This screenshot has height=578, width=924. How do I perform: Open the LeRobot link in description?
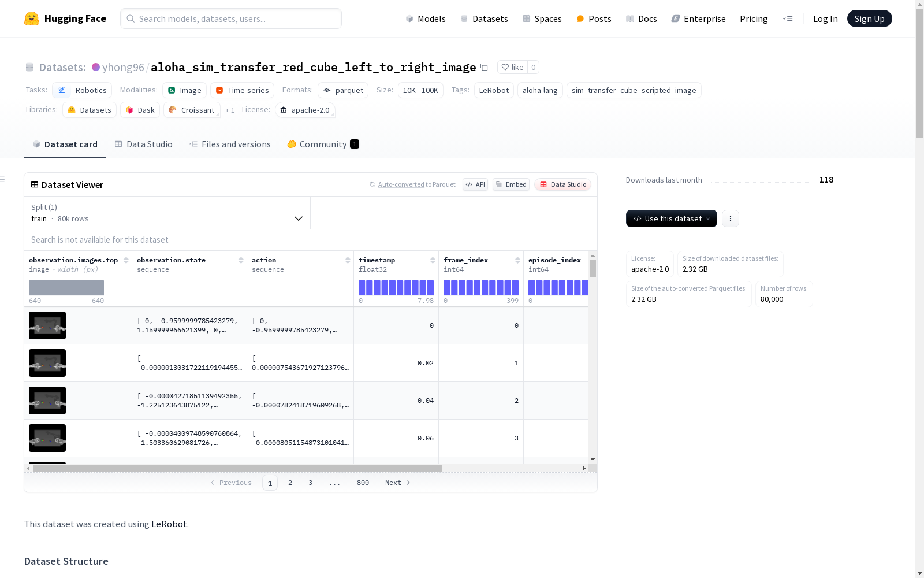pyautogui.click(x=169, y=524)
